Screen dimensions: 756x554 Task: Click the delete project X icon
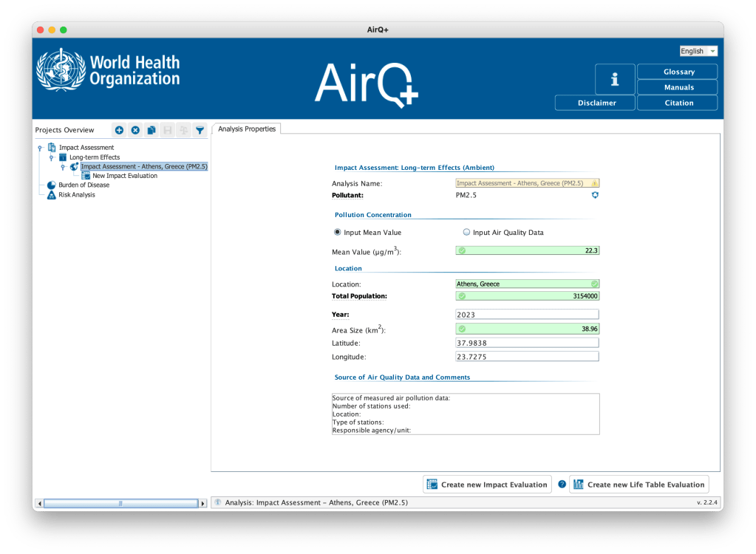point(135,131)
